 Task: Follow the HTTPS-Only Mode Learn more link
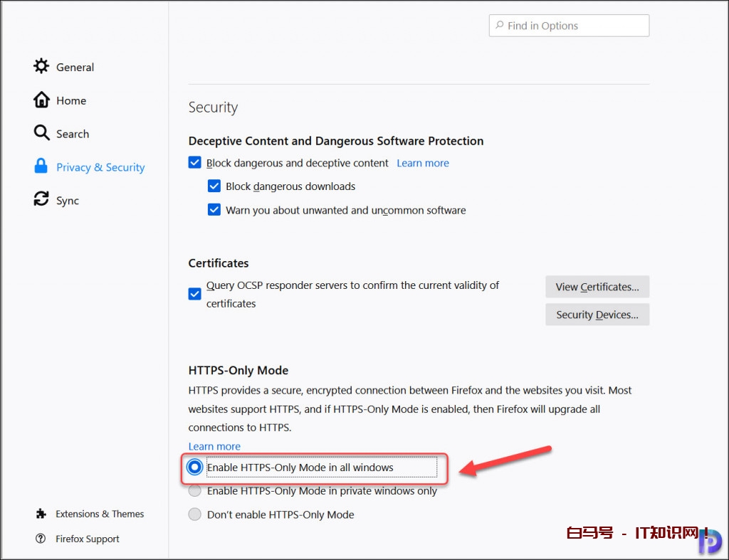point(214,446)
